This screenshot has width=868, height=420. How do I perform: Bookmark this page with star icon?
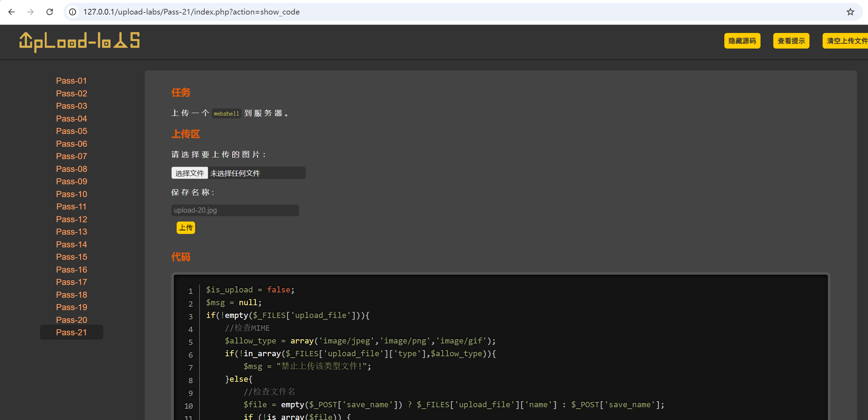point(850,12)
